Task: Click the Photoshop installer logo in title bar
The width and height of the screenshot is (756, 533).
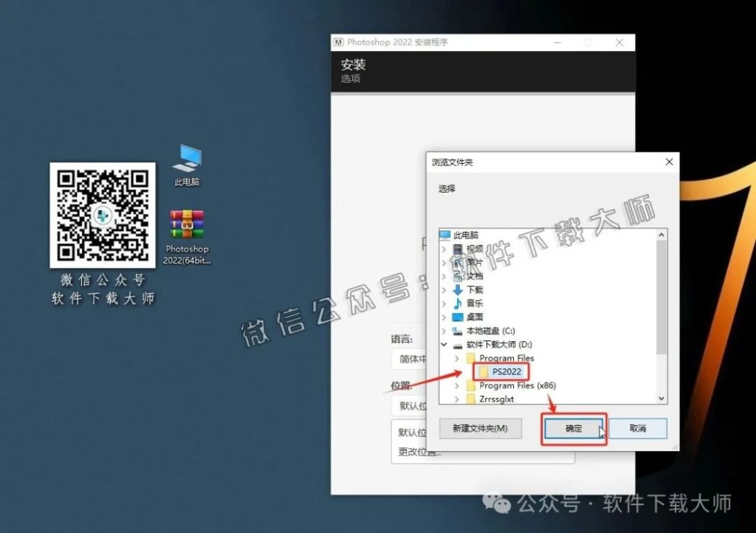Action: pos(339,42)
